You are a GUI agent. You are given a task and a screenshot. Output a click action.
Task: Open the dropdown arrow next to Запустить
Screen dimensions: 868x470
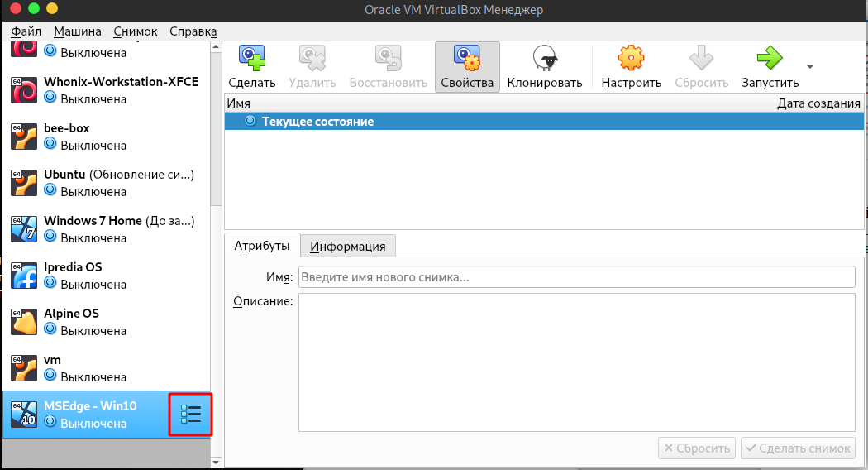click(810, 67)
